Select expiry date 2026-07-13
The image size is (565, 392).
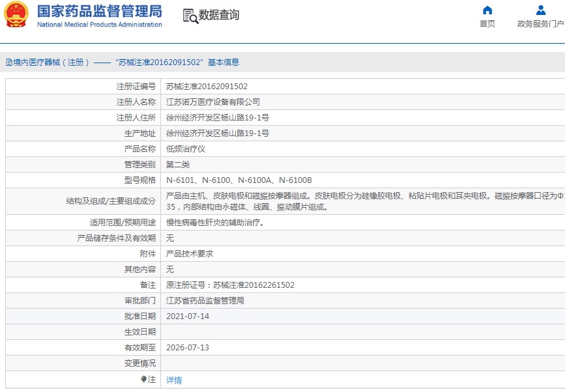[x=188, y=348]
